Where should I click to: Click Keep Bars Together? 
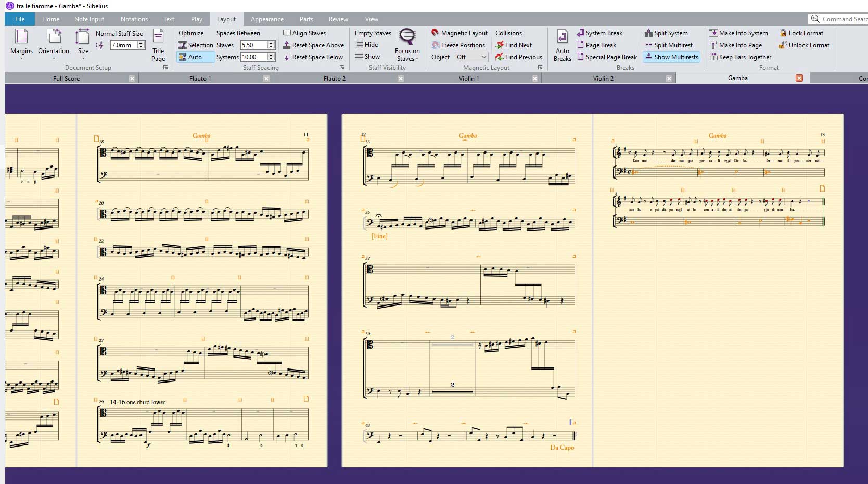[741, 57]
